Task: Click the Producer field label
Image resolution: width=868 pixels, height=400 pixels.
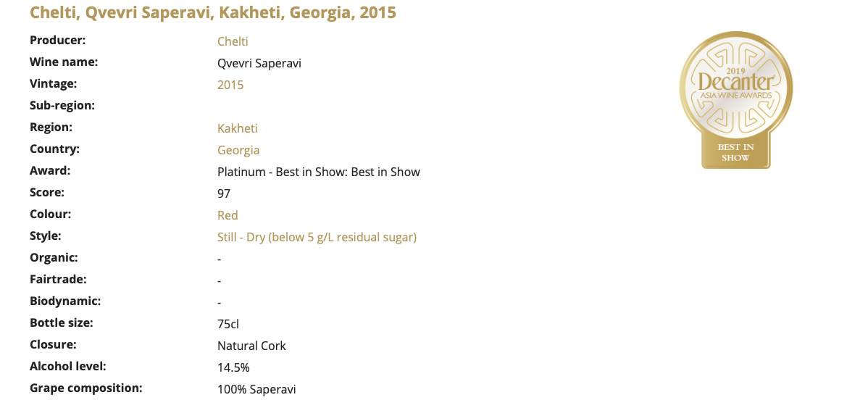Action: (x=57, y=41)
